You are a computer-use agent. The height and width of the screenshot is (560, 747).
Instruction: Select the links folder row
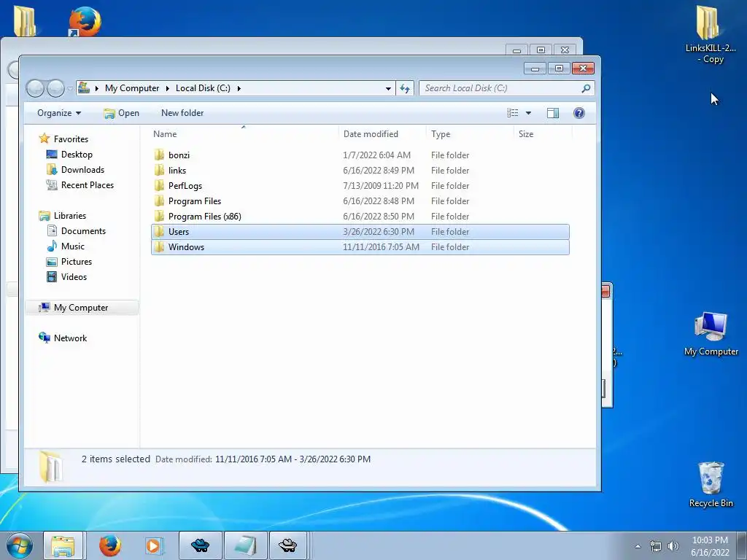pyautogui.click(x=360, y=171)
